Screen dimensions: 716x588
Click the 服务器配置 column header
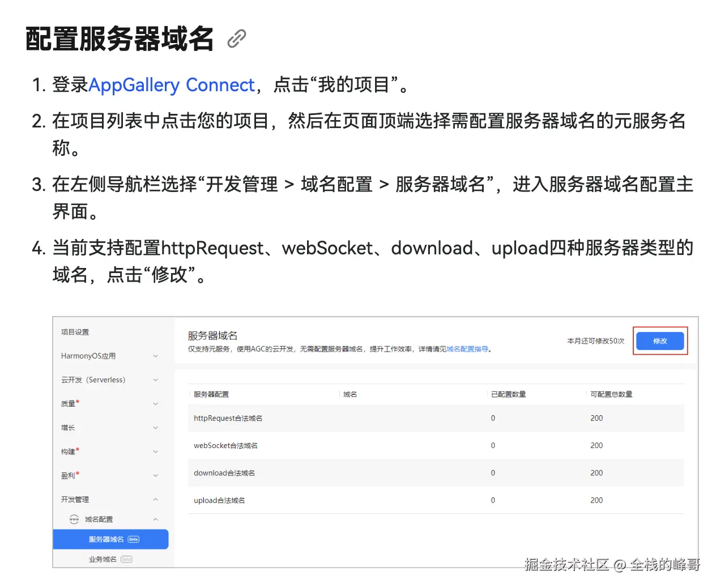pos(211,394)
